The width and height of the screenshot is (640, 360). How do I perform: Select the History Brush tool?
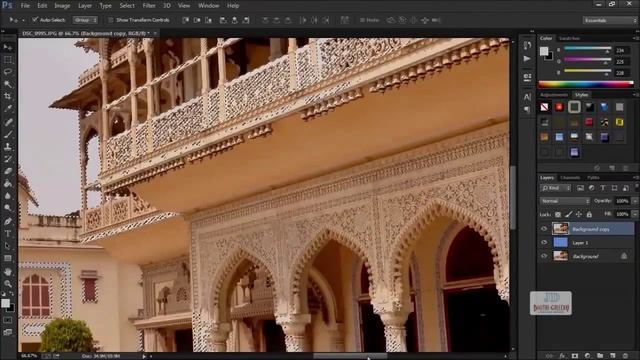tap(8, 159)
